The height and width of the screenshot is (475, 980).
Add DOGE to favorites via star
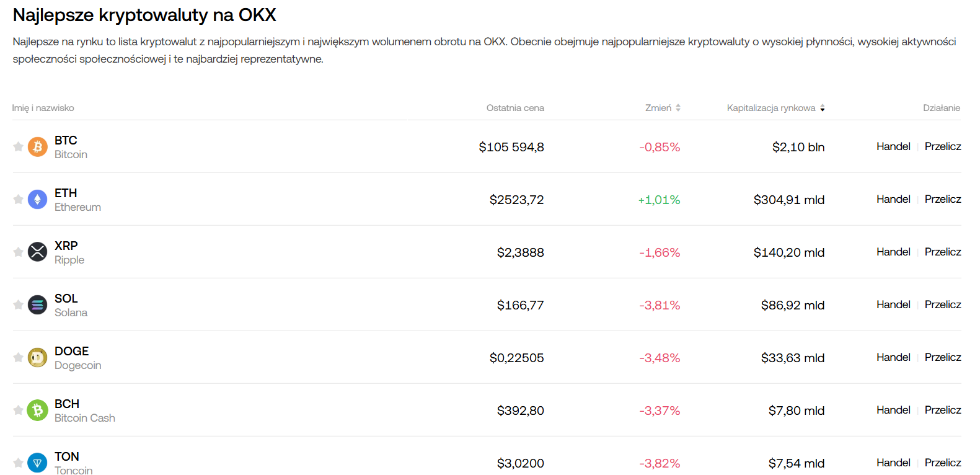18,358
